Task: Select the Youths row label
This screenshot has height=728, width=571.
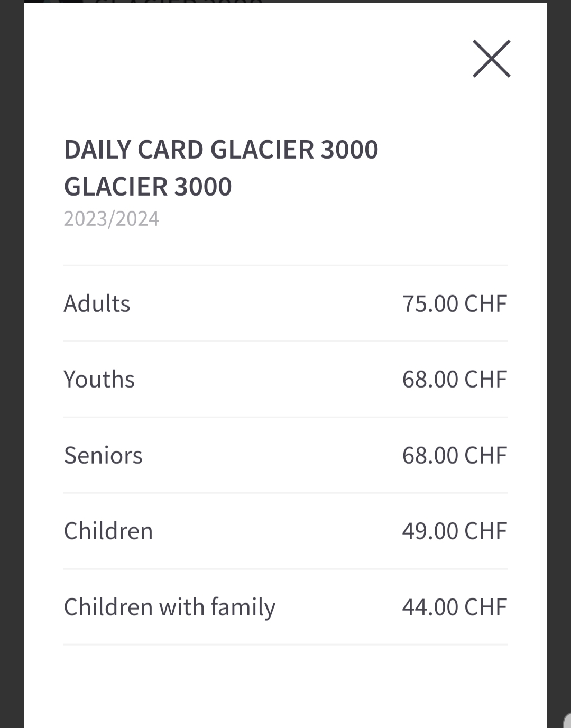Action: coord(99,379)
